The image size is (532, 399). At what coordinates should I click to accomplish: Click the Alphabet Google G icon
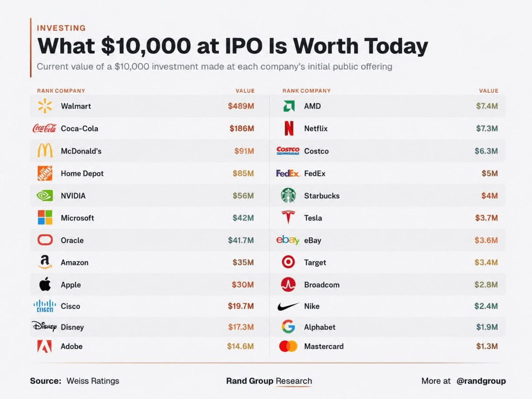pos(288,327)
